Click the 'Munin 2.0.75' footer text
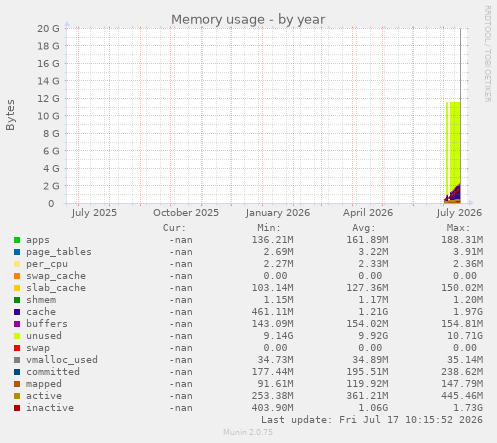The height and width of the screenshot is (443, 497). (x=248, y=432)
